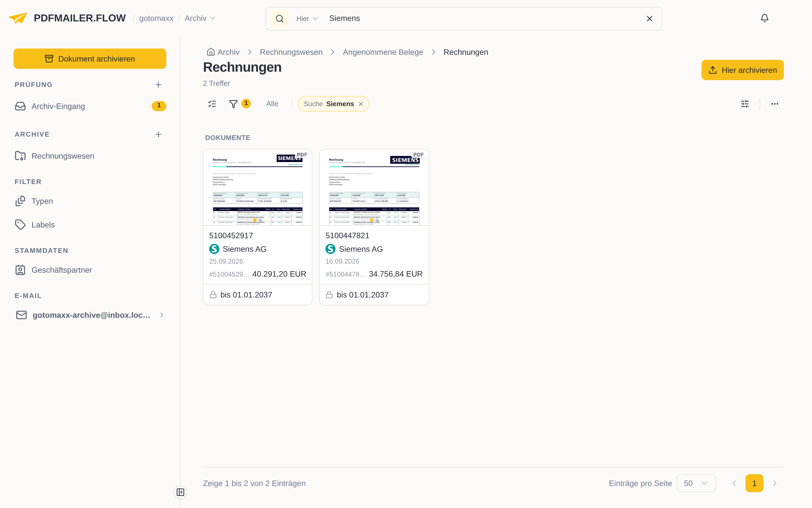The image size is (812, 508).
Task: Open the Typen filter
Action: pyautogui.click(x=90, y=201)
